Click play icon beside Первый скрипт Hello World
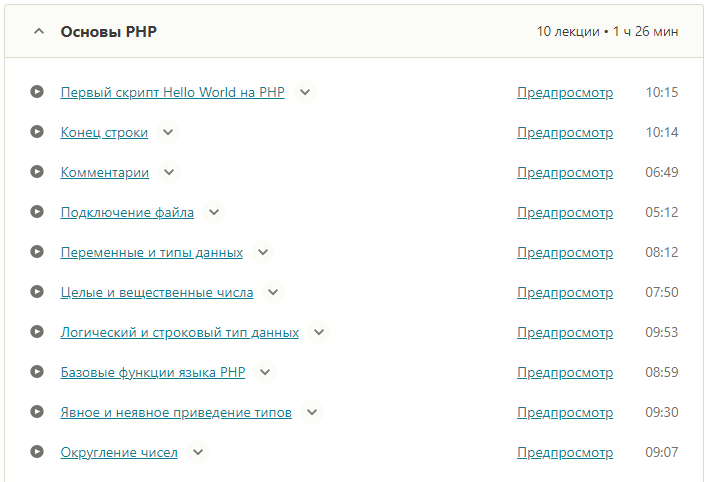The width and height of the screenshot is (707, 482). tap(37, 92)
